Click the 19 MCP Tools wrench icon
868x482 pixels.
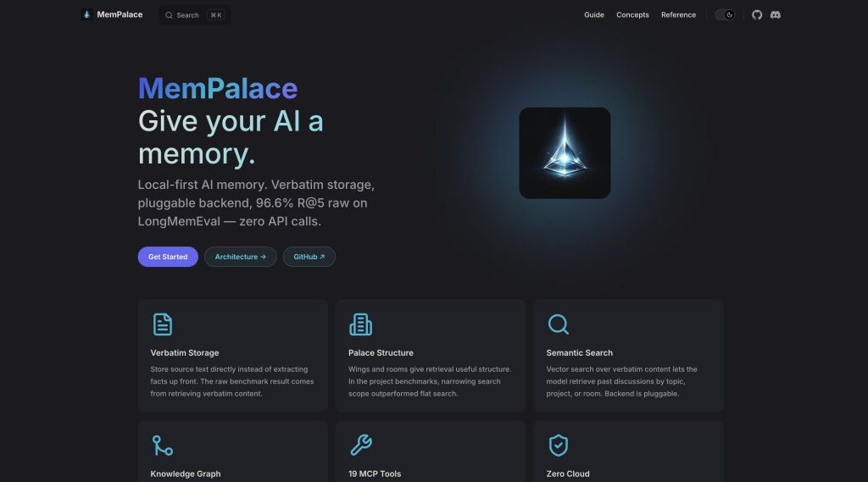pos(361,445)
